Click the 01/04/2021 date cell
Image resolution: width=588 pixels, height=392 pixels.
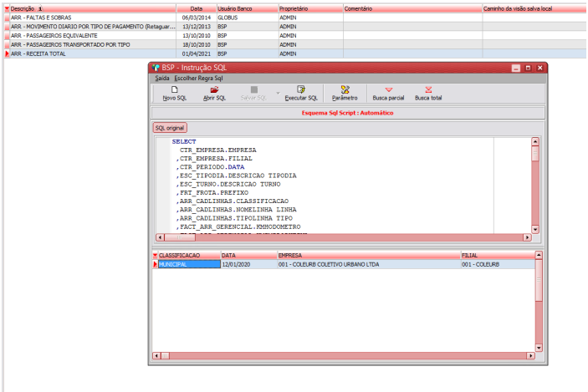(x=197, y=53)
